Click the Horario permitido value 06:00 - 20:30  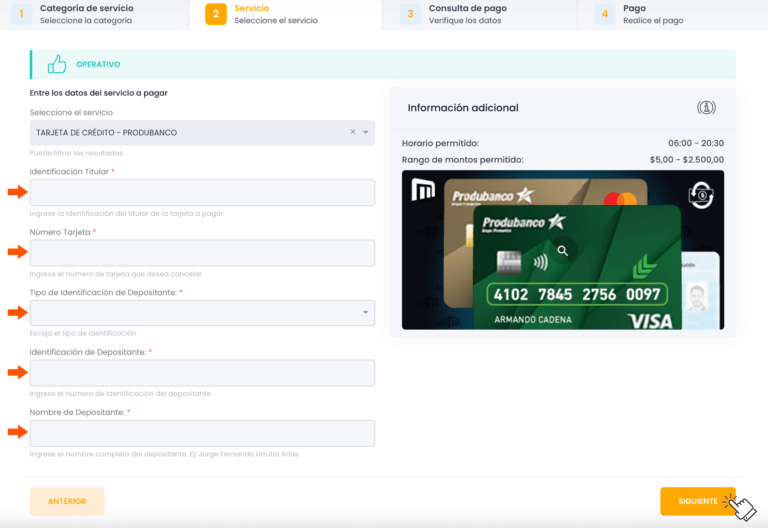(696, 143)
